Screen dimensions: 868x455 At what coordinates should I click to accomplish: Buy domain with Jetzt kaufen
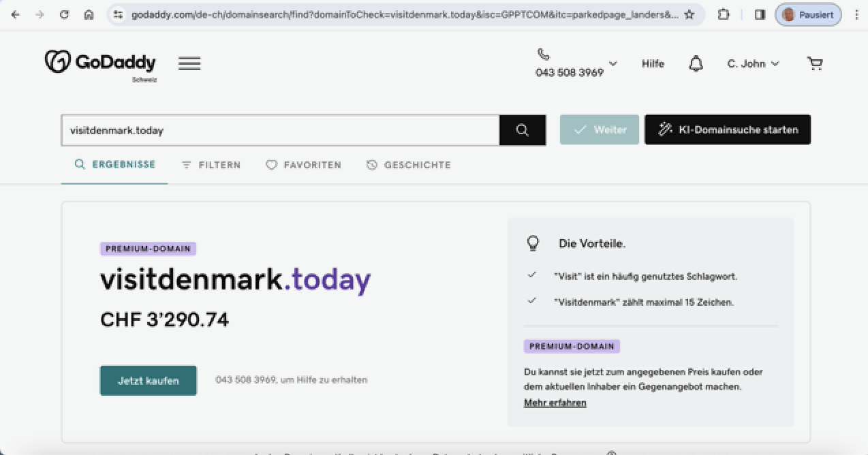(x=149, y=380)
